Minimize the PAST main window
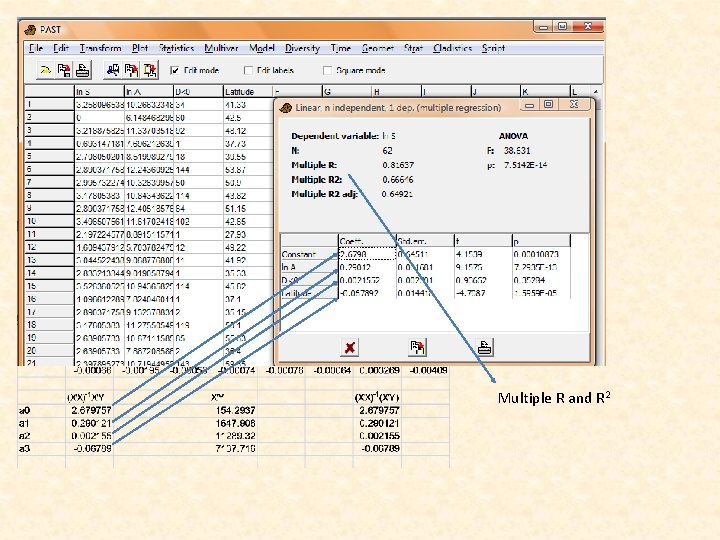 [543, 27]
